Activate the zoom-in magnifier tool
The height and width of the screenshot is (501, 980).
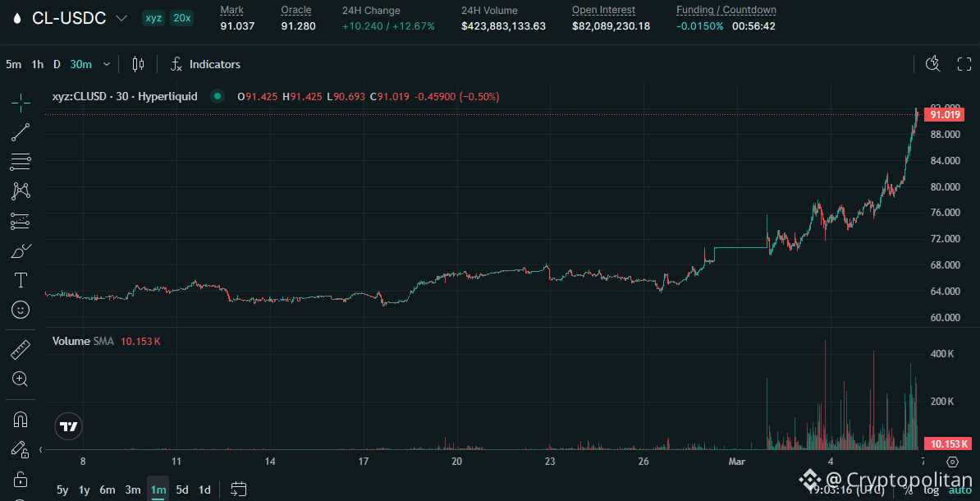pos(20,379)
